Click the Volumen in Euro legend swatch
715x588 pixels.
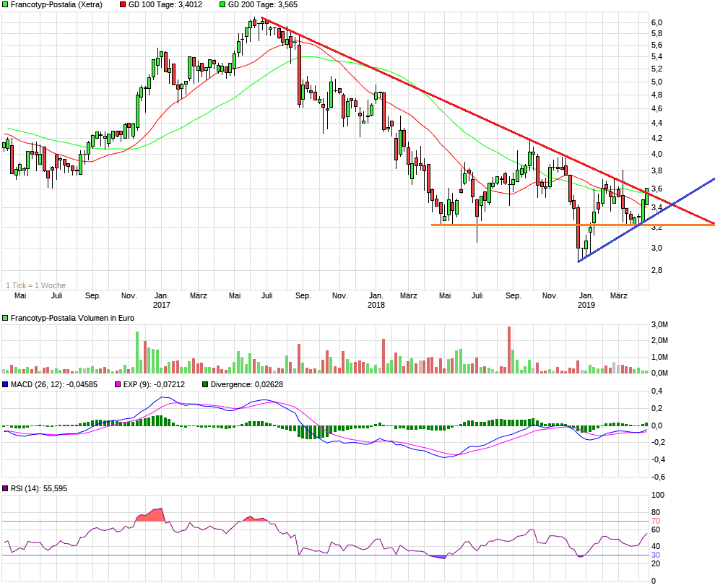click(x=5, y=318)
